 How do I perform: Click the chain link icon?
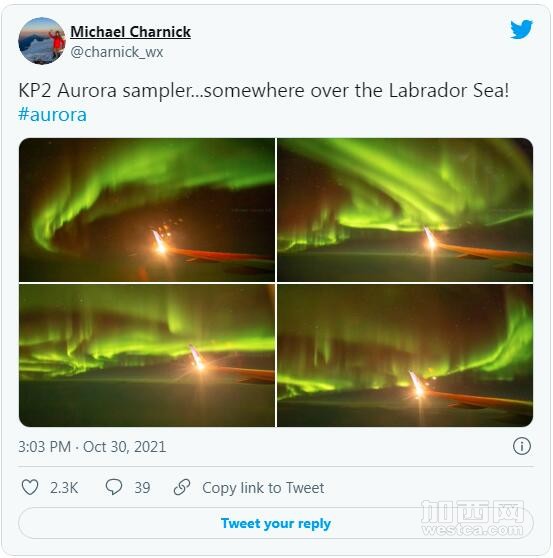[182, 487]
